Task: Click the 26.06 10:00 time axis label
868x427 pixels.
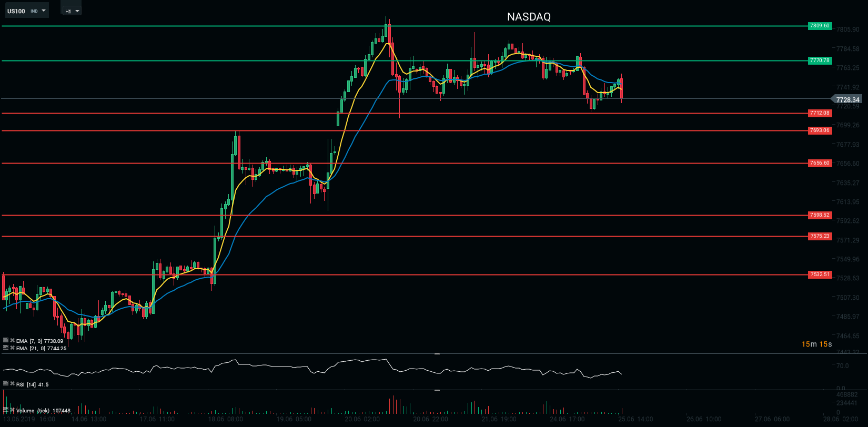Action: tap(704, 419)
